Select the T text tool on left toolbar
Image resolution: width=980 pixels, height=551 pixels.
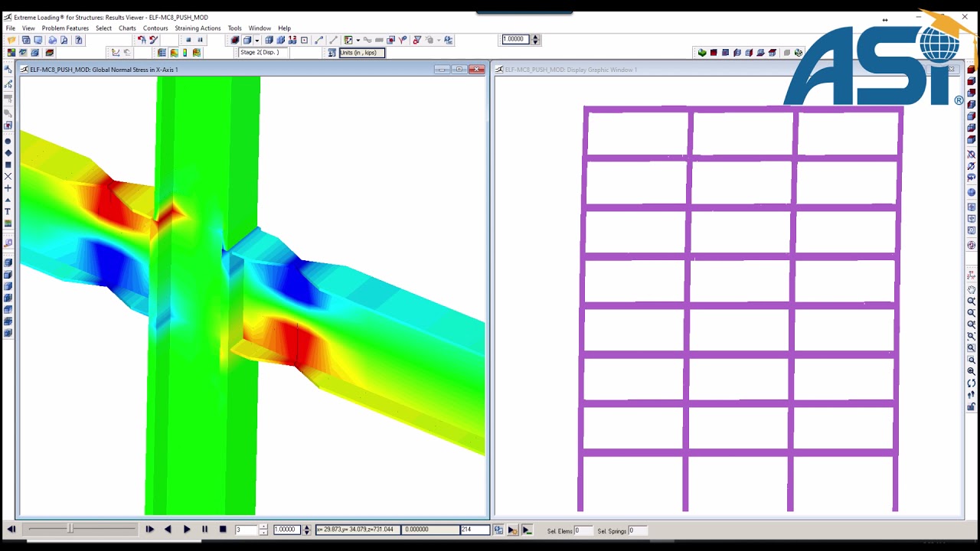point(8,211)
